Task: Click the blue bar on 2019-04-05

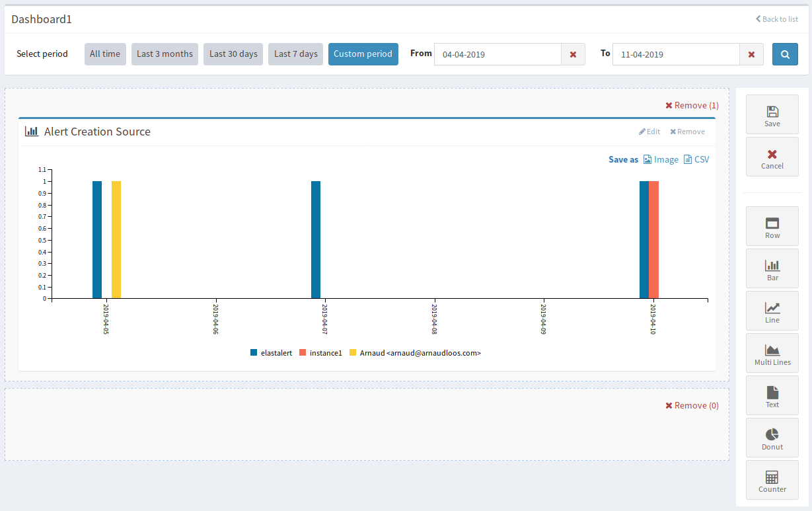Action: pos(97,239)
